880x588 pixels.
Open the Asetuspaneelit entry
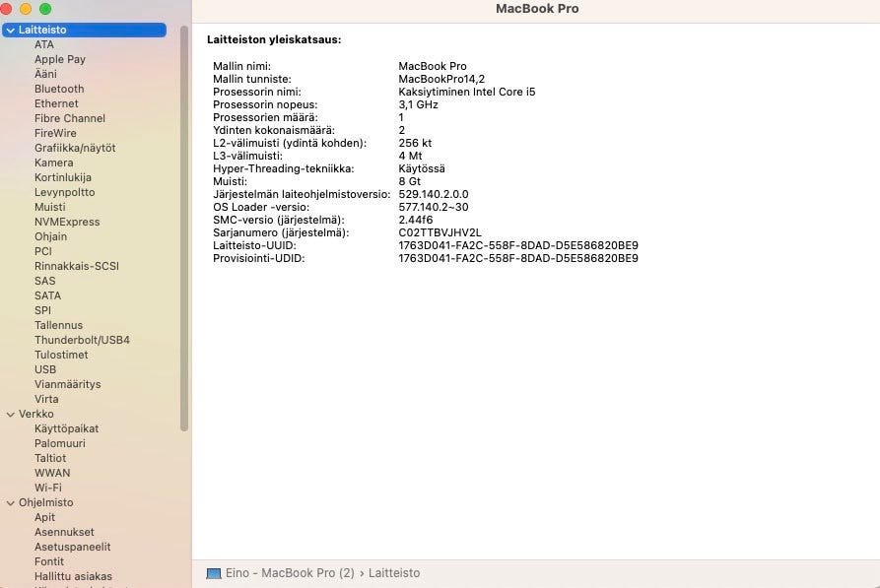[x=72, y=547]
